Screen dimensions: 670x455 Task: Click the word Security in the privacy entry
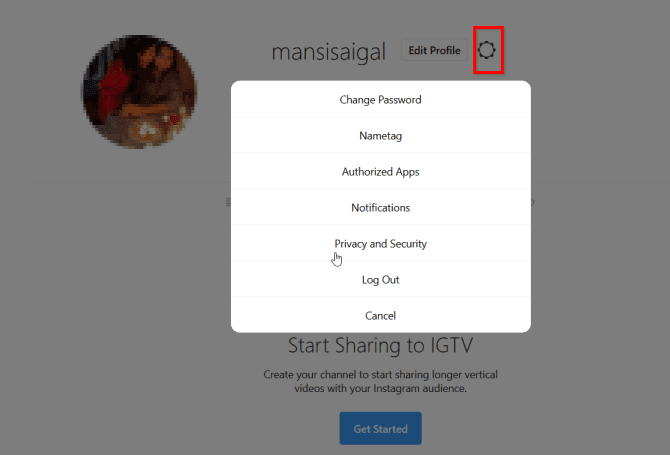coord(408,244)
